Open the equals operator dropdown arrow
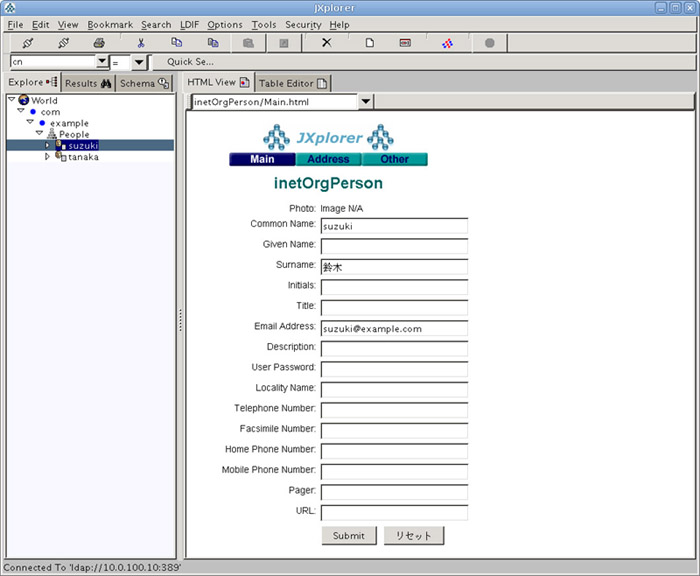Viewport: 700px width, 576px height. 139,62
